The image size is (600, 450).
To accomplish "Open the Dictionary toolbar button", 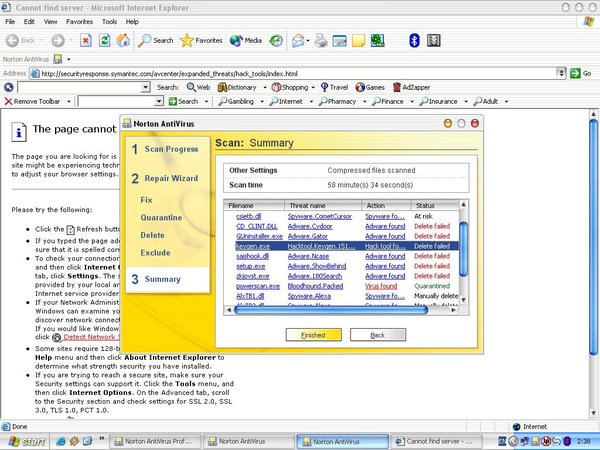I will pyautogui.click(x=237, y=87).
